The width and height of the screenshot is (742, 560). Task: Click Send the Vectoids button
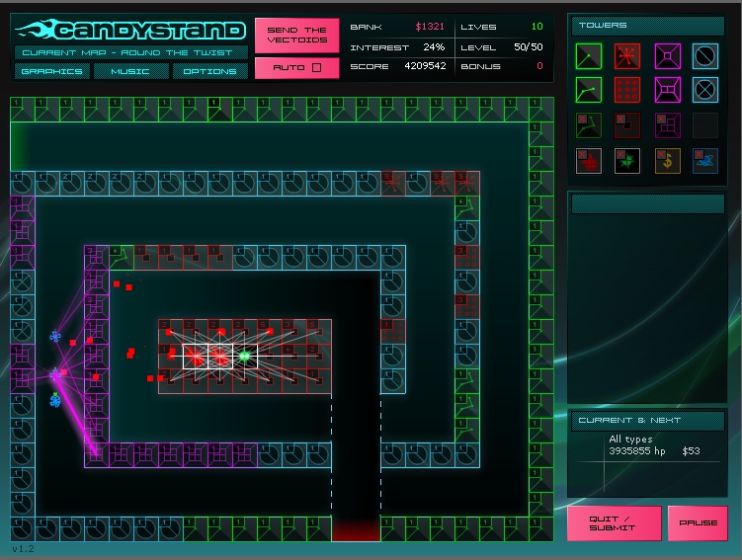[297, 35]
